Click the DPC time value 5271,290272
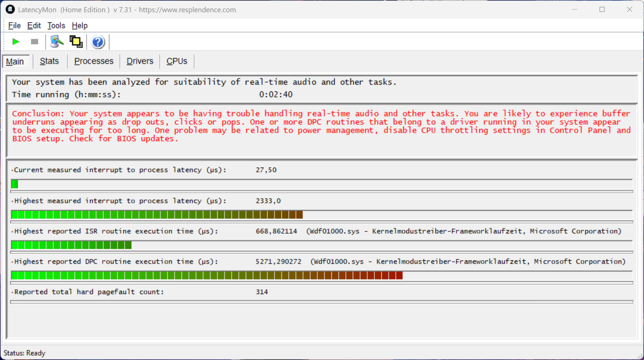Screen dimensions: 644x360 [279, 261]
